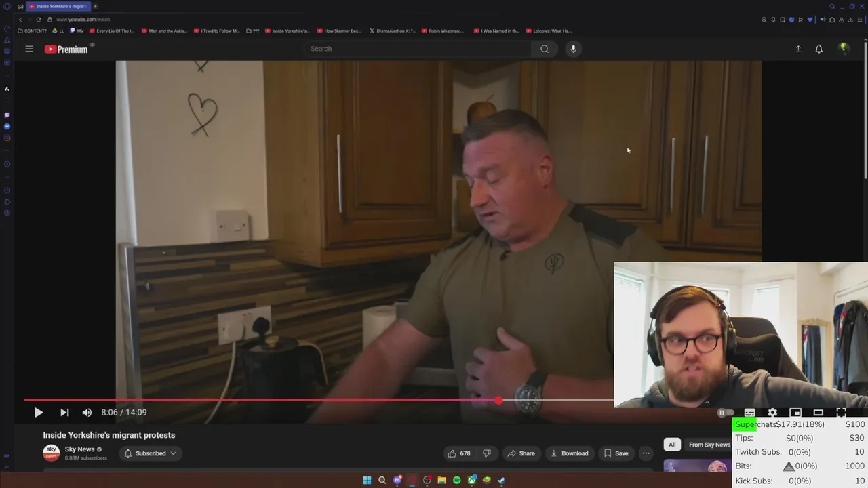Share the video
Image resolution: width=868 pixels, height=488 pixels.
(x=521, y=453)
